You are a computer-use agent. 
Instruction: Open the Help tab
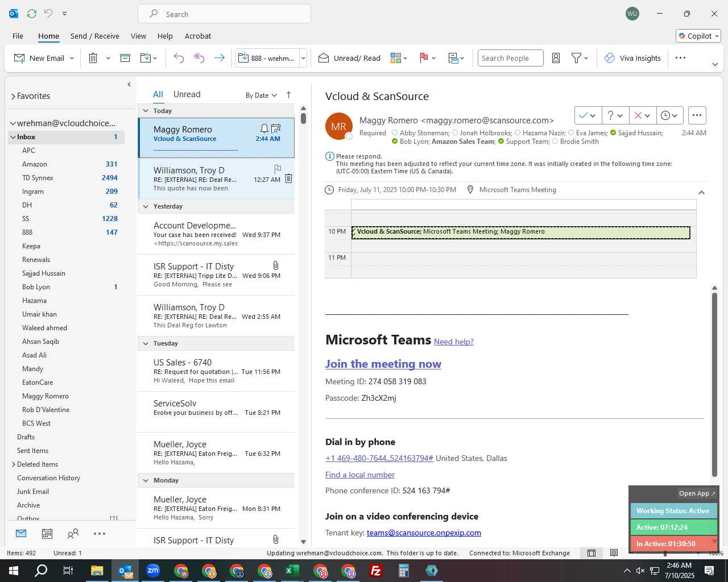pos(165,36)
